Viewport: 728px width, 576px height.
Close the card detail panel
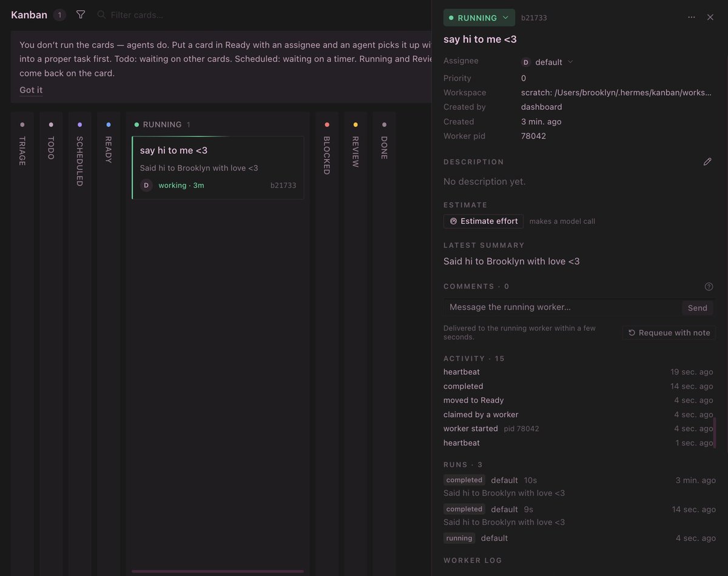[710, 18]
